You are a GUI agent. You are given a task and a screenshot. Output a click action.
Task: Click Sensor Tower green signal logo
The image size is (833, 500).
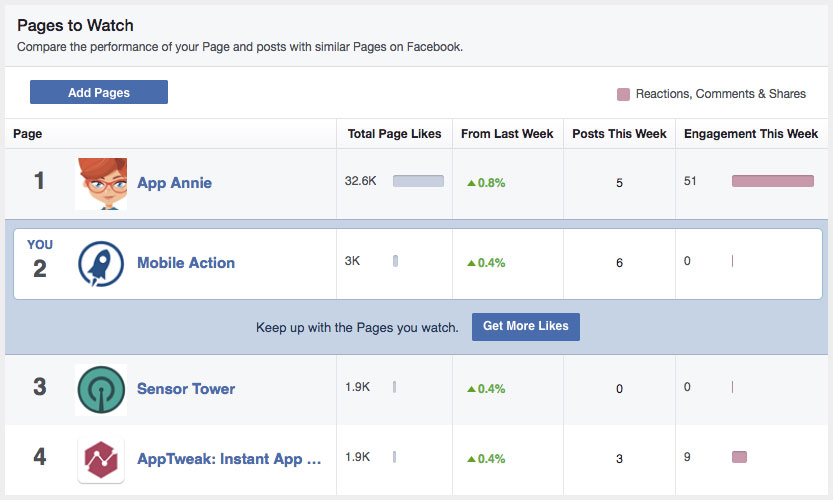click(101, 389)
